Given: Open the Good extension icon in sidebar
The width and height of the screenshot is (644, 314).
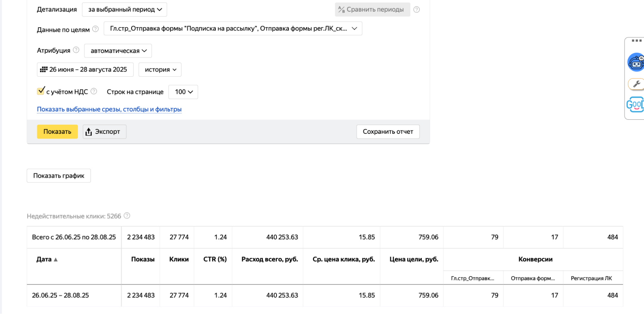Looking at the screenshot, I should 635,105.
